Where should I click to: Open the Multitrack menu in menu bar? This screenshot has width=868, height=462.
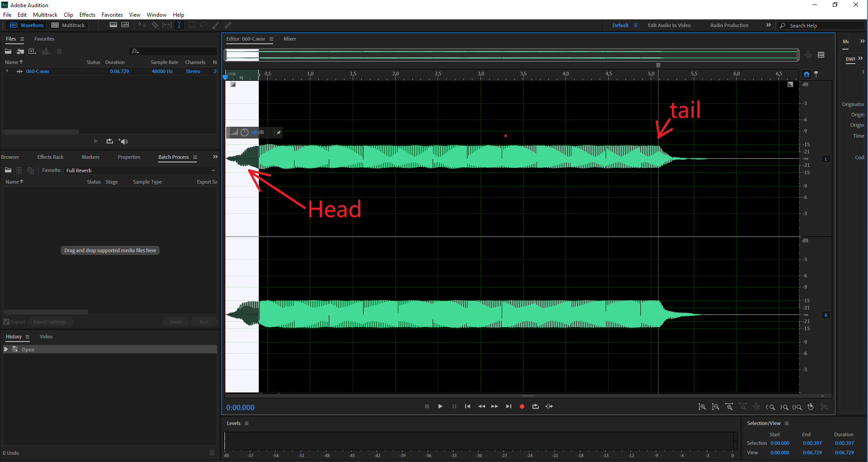tap(45, 15)
